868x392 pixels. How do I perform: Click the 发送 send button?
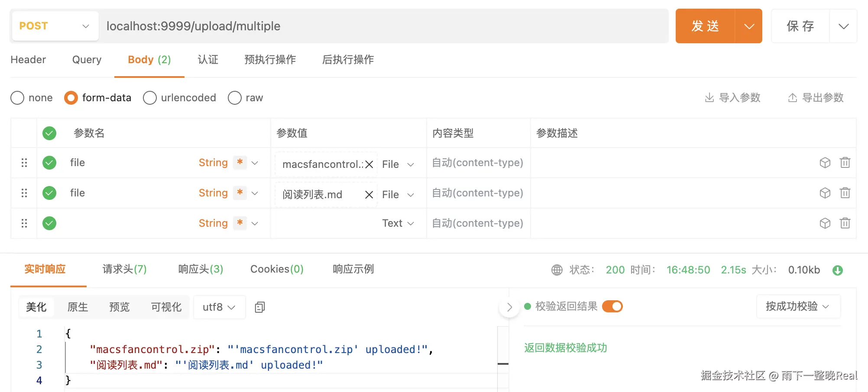pos(705,26)
